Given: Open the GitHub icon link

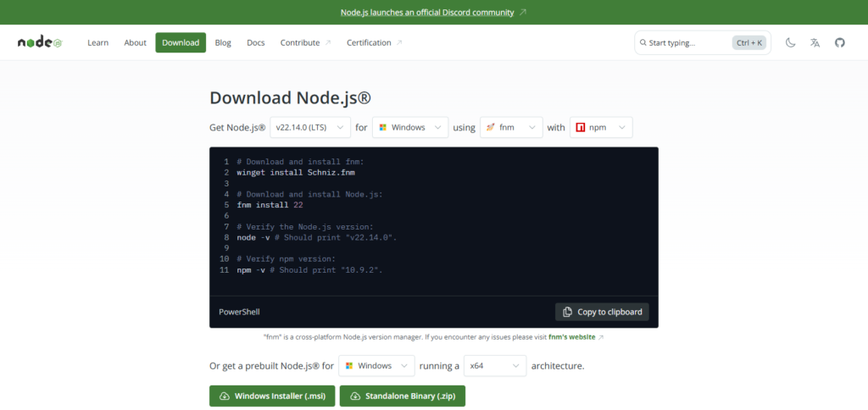Looking at the screenshot, I should point(840,42).
